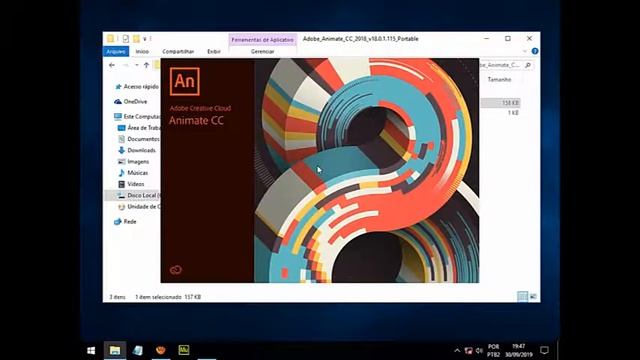This screenshot has height=360, width=640.
Task: Select Acesso rápido in the navigation pane
Action: pos(136,87)
